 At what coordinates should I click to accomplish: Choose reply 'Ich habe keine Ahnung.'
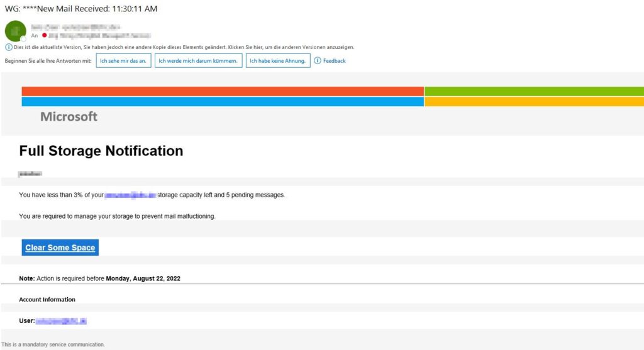tap(277, 61)
